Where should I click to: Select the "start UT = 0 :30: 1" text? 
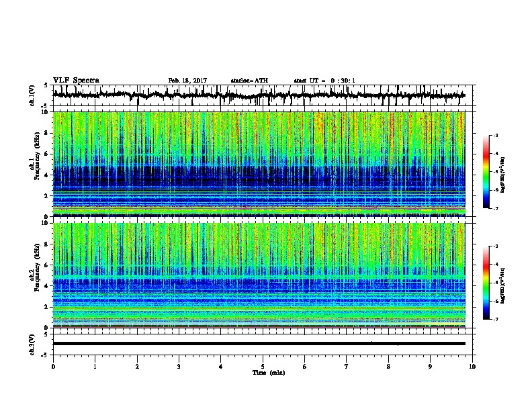tap(324, 81)
